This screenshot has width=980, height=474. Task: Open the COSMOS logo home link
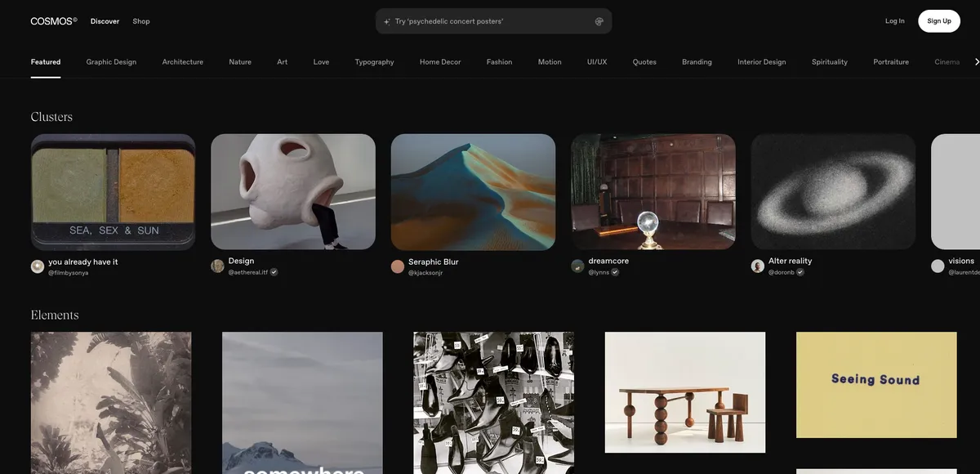(54, 21)
